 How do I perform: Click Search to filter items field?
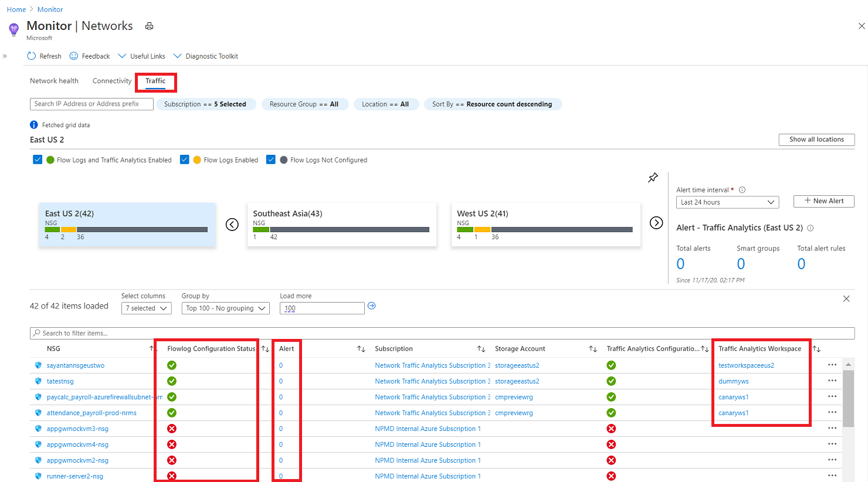(x=442, y=333)
